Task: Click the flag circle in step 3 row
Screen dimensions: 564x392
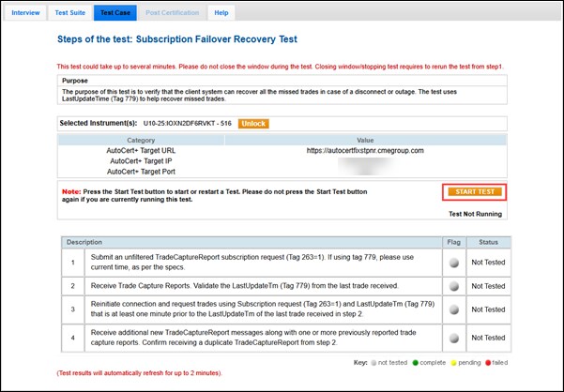Action: pos(452,310)
